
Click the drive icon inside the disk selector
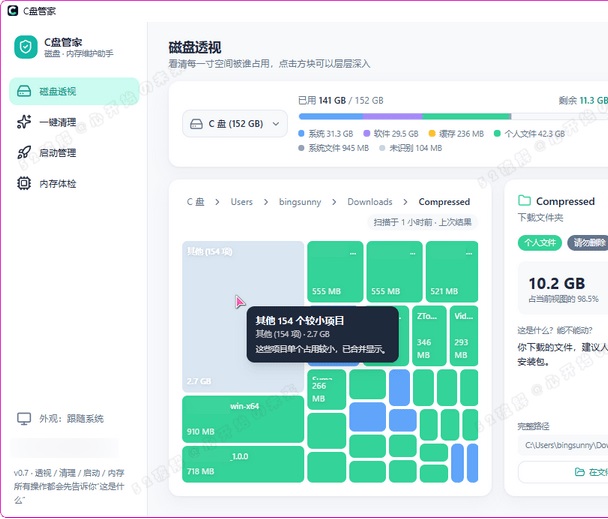(x=197, y=124)
